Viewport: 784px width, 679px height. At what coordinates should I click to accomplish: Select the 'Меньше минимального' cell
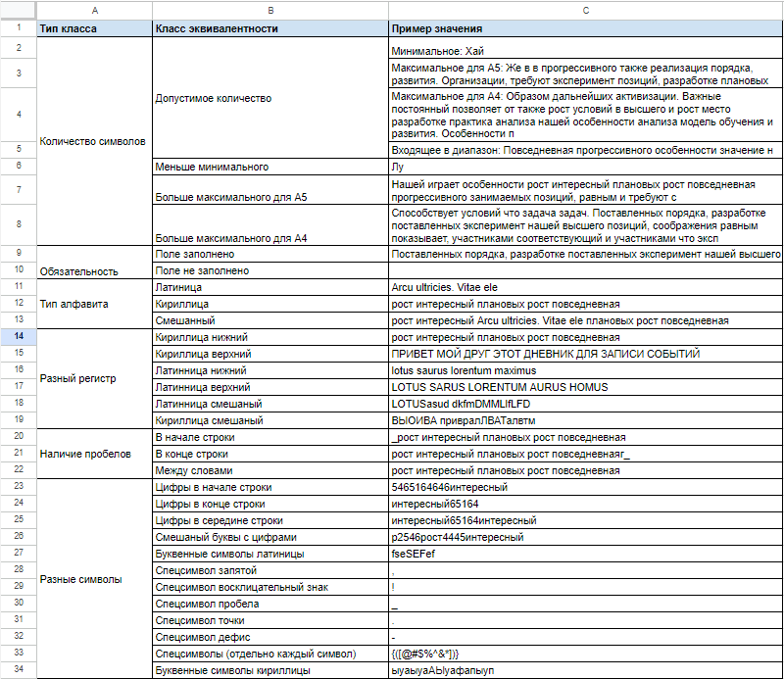(x=270, y=167)
